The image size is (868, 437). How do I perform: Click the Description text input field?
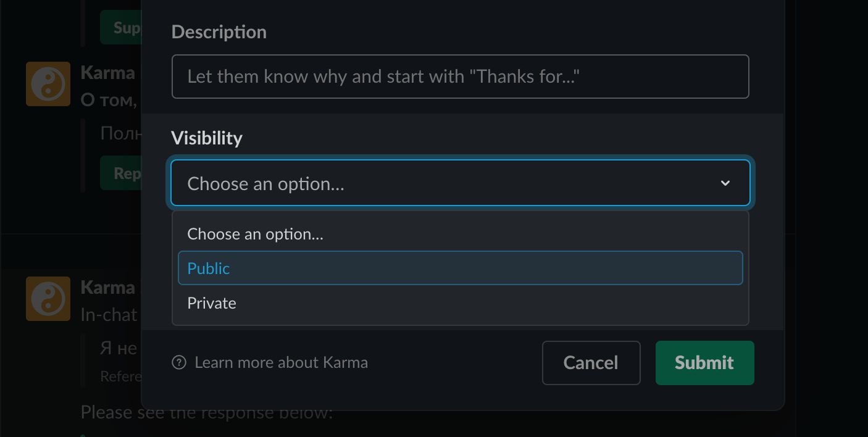460,76
